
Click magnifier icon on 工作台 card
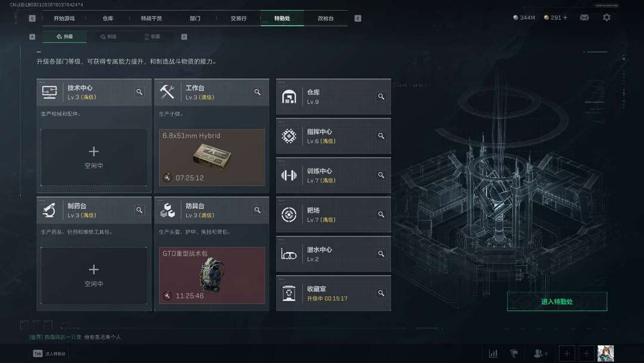click(x=258, y=92)
